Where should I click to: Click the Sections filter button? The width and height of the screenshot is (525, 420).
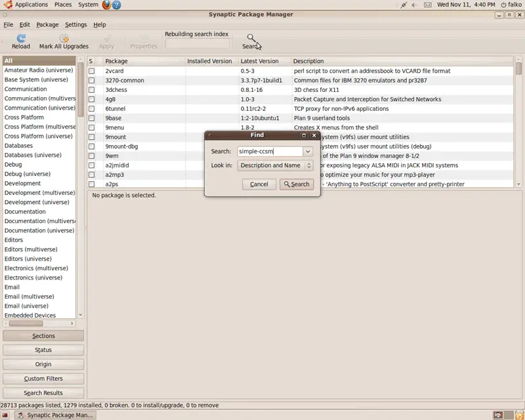point(43,336)
